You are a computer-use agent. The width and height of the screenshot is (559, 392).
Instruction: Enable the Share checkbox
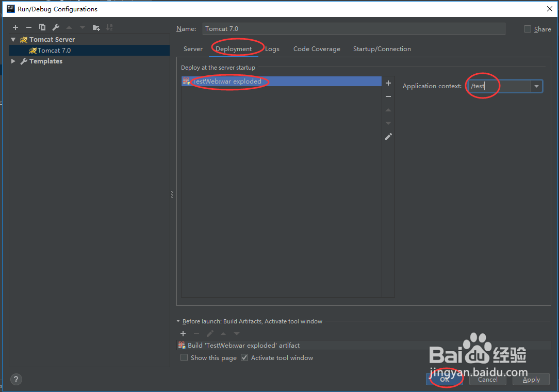[x=527, y=29]
